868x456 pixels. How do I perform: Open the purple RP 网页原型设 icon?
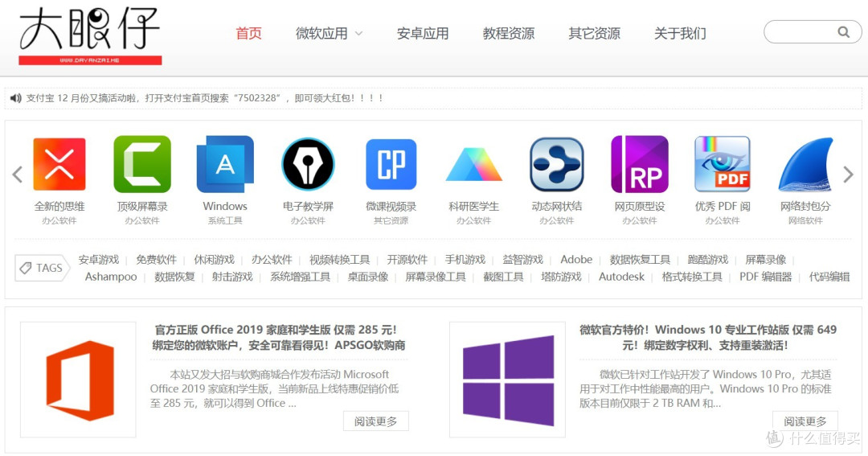pyautogui.click(x=640, y=164)
